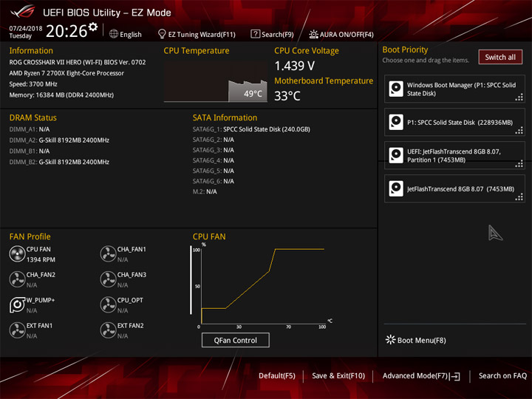Click JetFlashTranscend 8GB (7453MB) disk icon
The width and height of the screenshot is (532, 399).
pos(396,188)
